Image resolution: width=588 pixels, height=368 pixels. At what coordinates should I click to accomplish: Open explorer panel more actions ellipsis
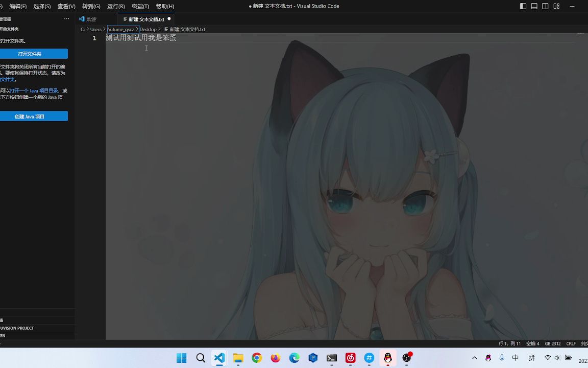[x=66, y=19]
